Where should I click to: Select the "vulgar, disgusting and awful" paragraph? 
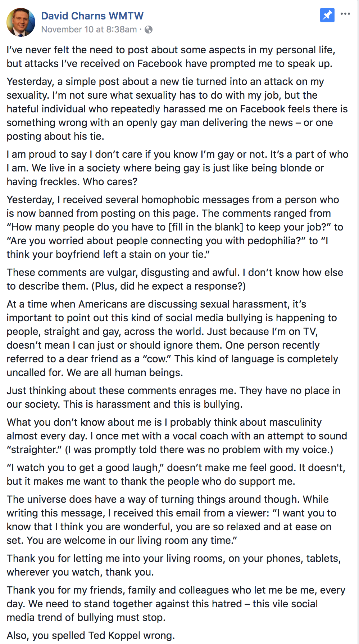175,279
